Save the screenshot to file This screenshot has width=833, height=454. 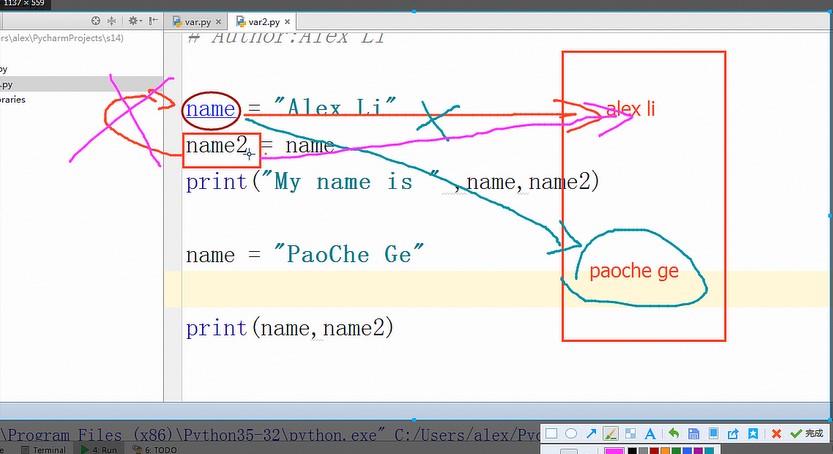pyautogui.click(x=693, y=434)
